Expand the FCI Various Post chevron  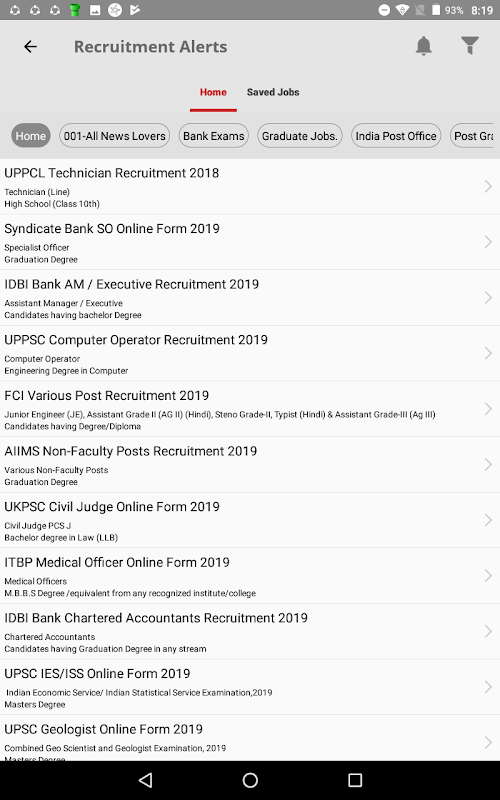click(488, 409)
